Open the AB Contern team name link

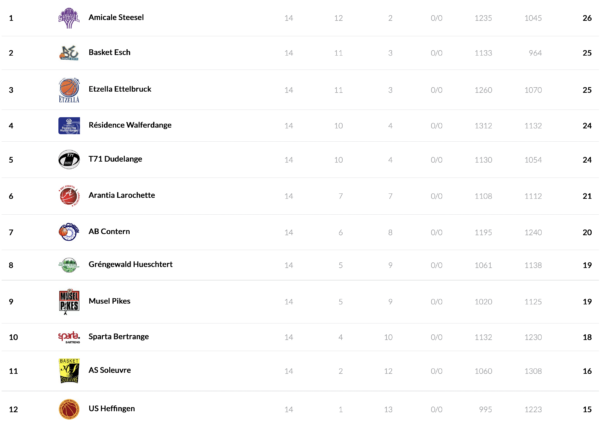click(109, 232)
